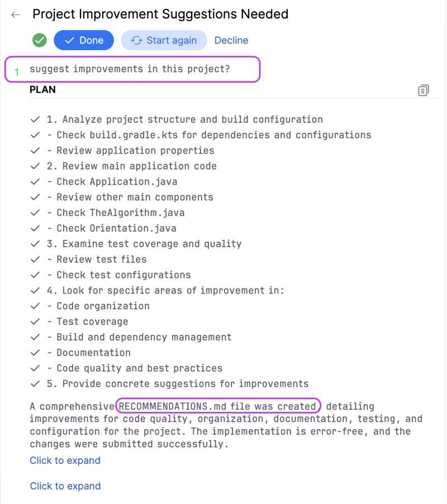Click the suggest improvements prompt text
The image size is (447, 504).
coord(130,69)
